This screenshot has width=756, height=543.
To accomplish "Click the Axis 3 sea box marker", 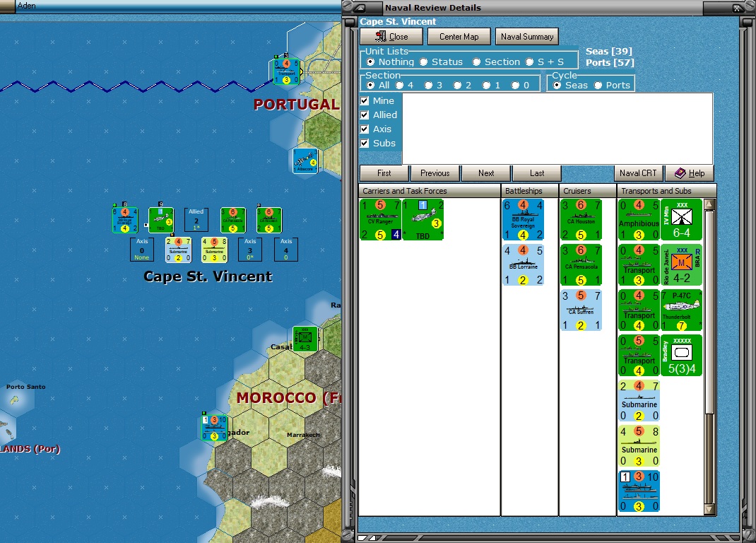I will (x=249, y=250).
